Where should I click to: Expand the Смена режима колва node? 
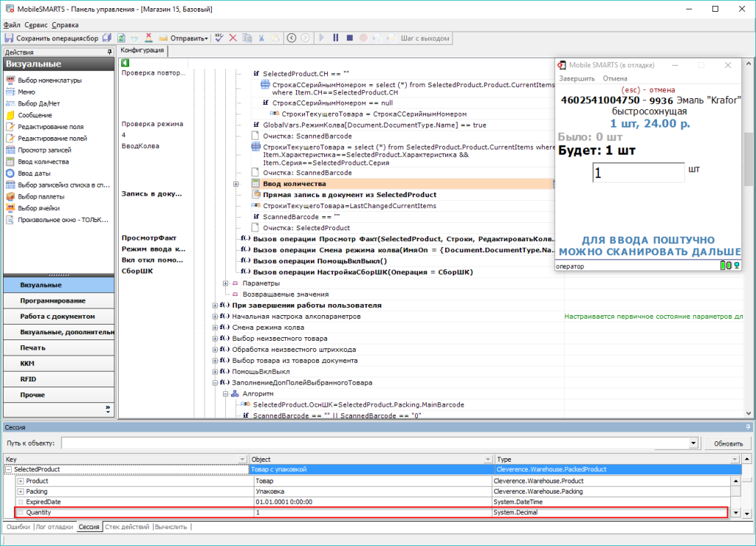point(215,327)
